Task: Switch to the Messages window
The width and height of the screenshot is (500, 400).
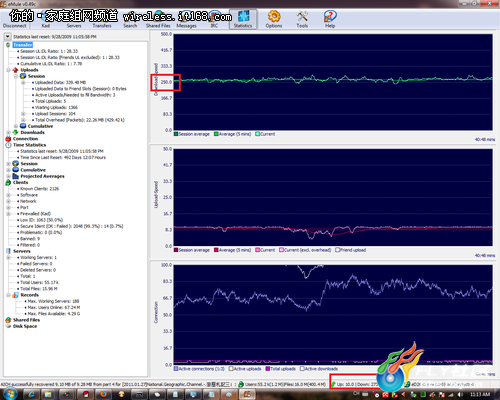Action: [186, 26]
